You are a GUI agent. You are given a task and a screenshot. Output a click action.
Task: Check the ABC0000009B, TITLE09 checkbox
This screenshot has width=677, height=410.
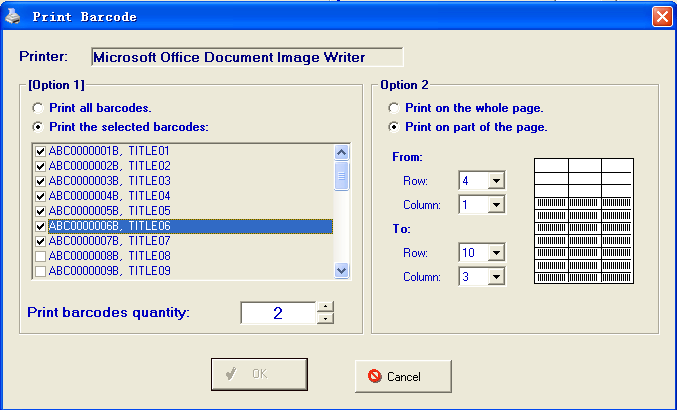click(x=40, y=271)
